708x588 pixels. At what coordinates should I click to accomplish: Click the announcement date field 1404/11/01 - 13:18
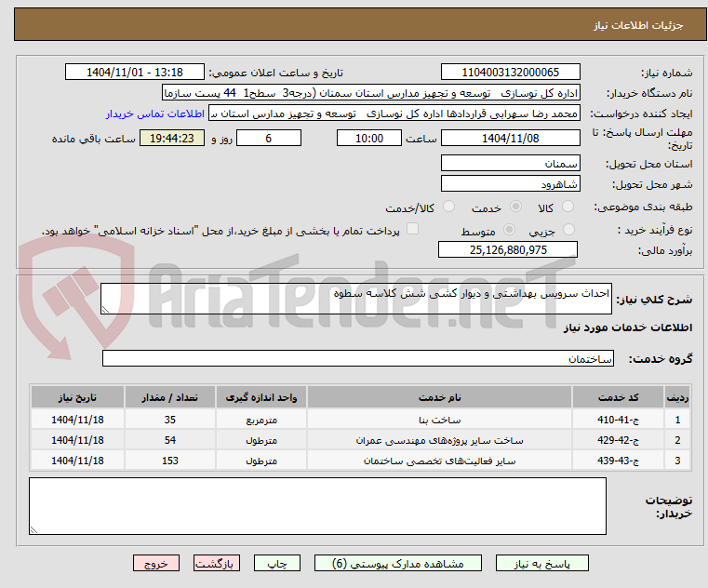pyautogui.click(x=135, y=73)
